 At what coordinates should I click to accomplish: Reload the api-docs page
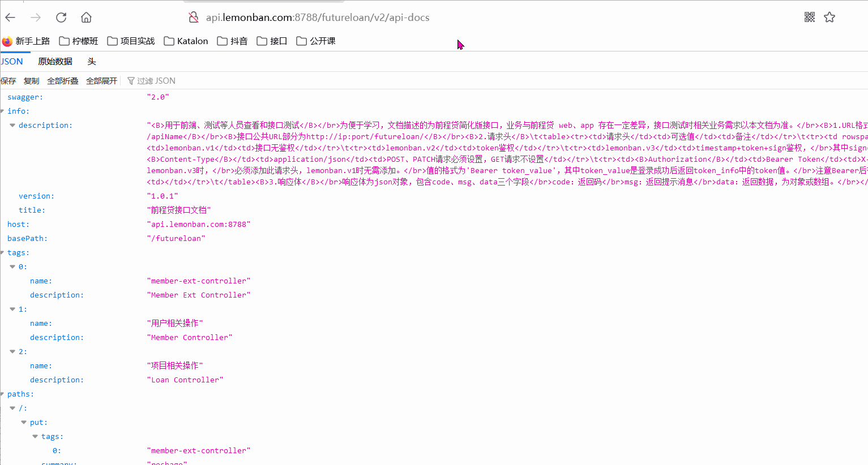pos(61,18)
